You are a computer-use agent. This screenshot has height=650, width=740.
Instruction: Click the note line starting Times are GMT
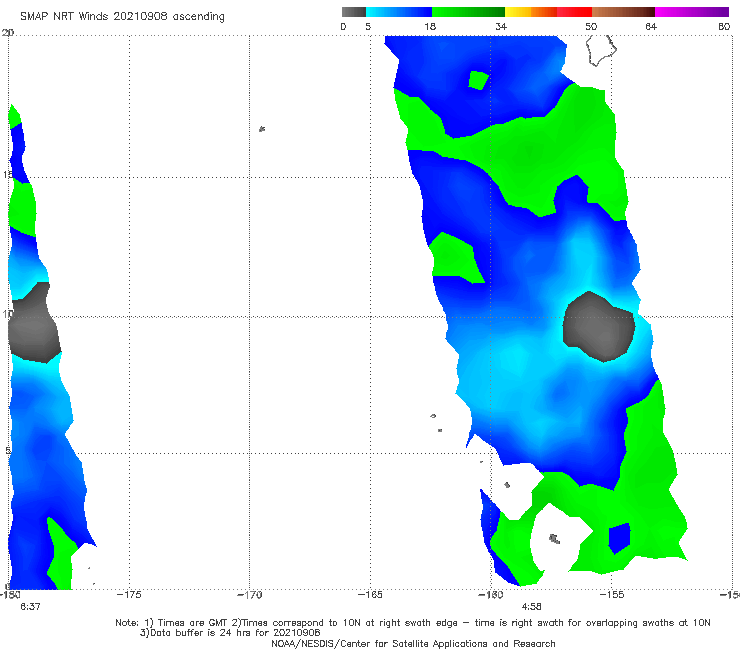413,623
